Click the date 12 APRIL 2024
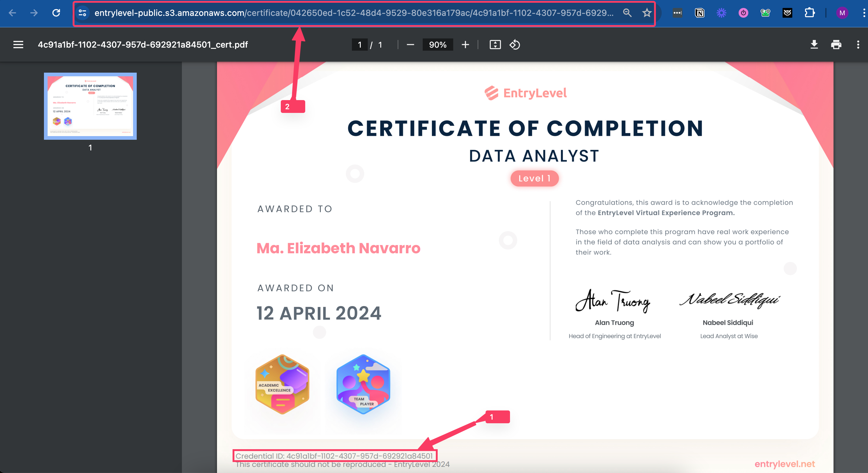This screenshot has height=473, width=868. (319, 313)
